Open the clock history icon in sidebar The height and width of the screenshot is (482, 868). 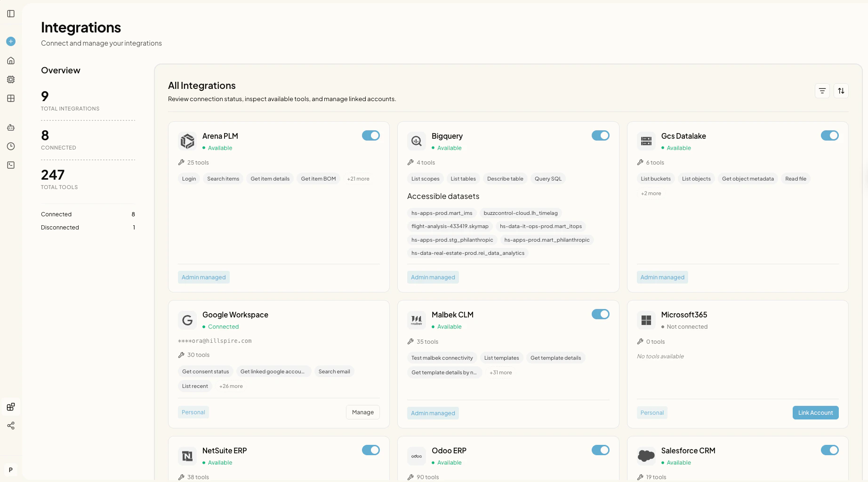[11, 146]
